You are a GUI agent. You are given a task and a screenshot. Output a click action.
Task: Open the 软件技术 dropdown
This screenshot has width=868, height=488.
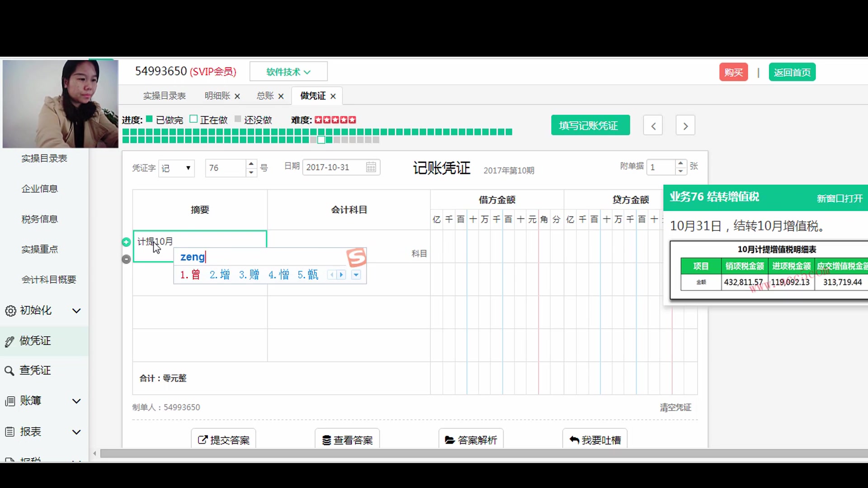click(288, 71)
